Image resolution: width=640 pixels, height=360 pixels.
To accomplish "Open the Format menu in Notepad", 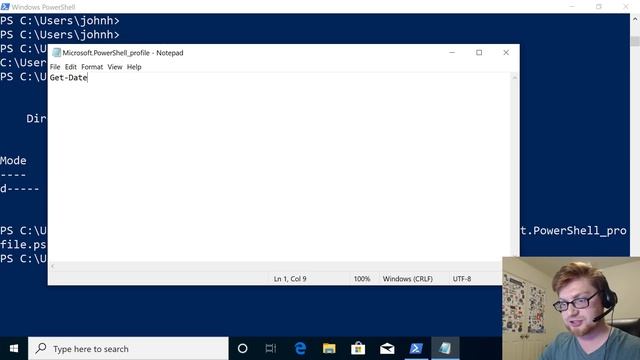I will pyautogui.click(x=92, y=67).
